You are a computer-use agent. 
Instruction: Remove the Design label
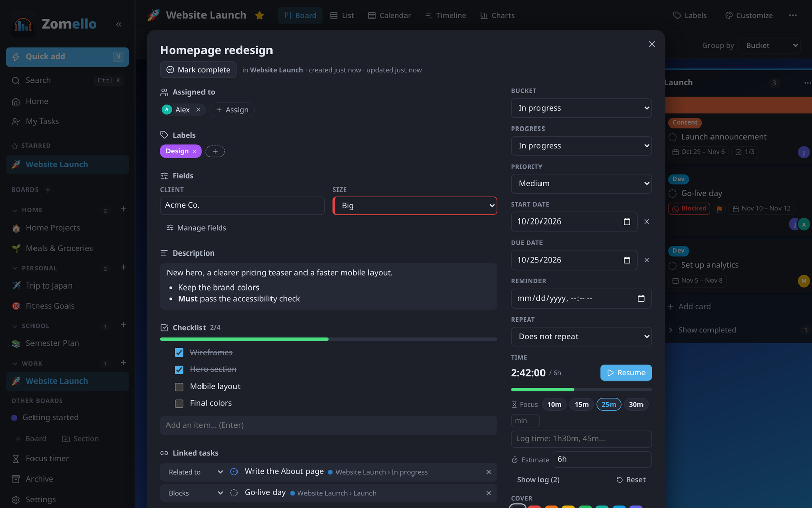click(195, 151)
